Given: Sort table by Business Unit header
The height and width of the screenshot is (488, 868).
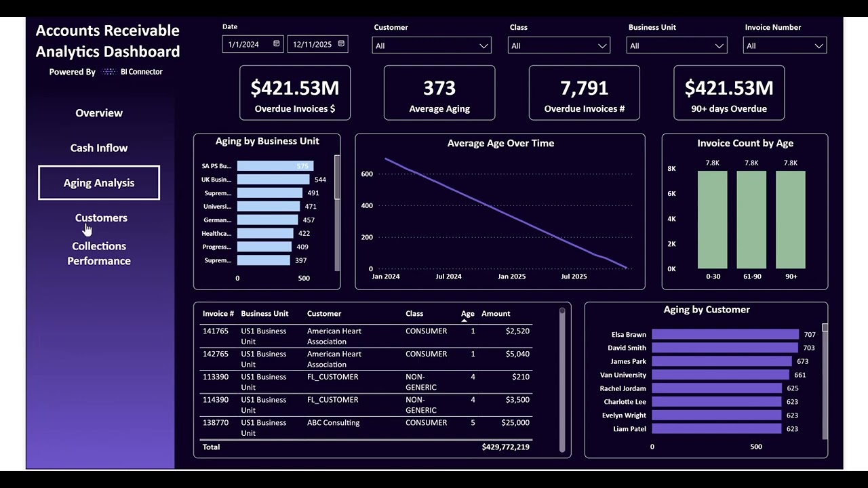Looking at the screenshot, I should click(264, 314).
